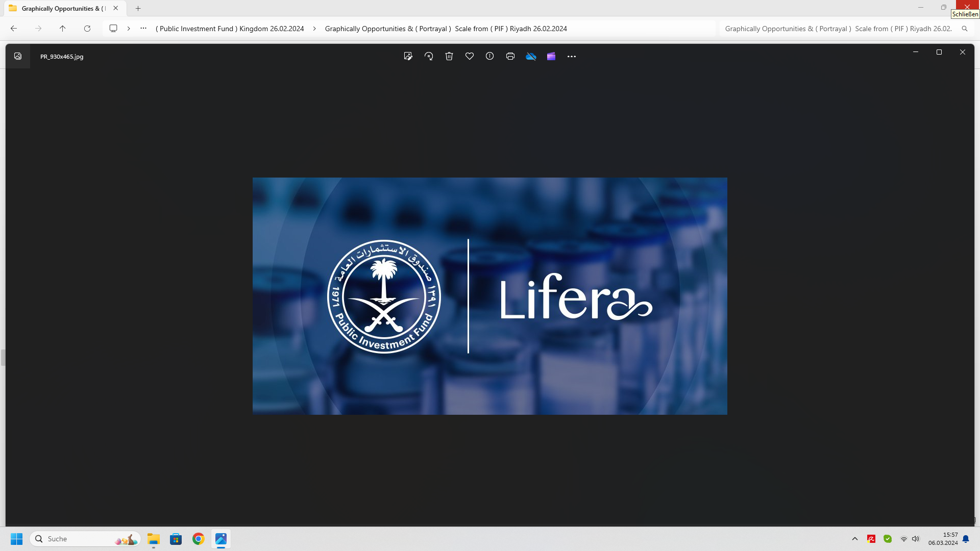Launch Google Chrome from the taskbar
The image size is (980, 551).
click(x=199, y=539)
